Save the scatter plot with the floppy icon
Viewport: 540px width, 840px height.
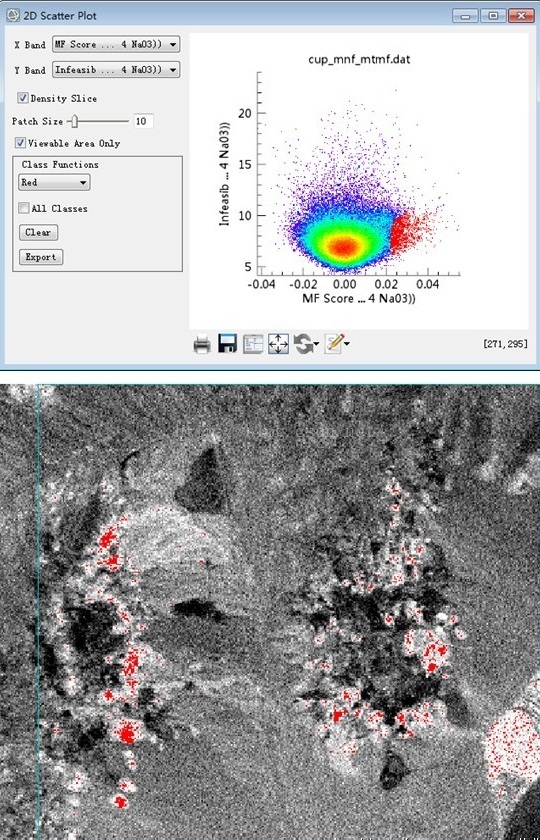coord(228,343)
